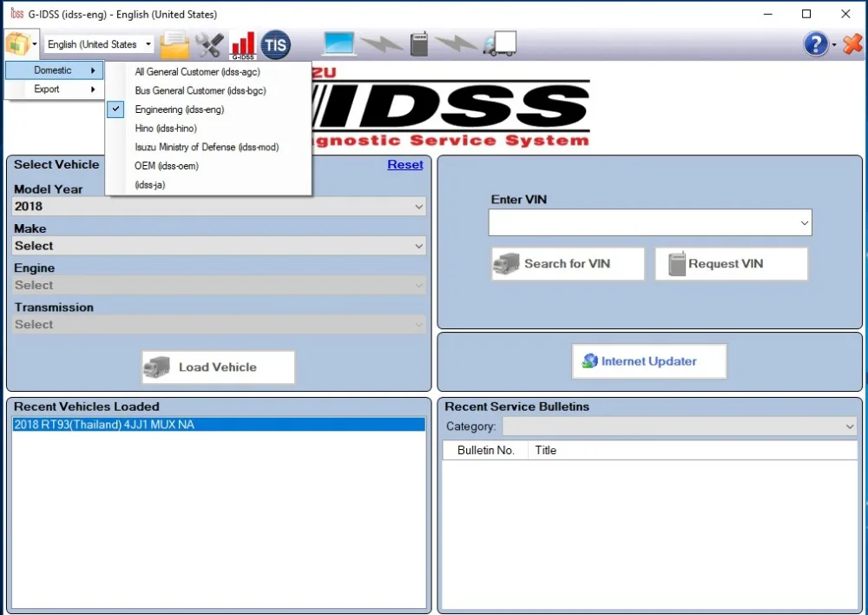The width and height of the screenshot is (868, 615).
Task: Expand the Enter VIN combo box arrow
Action: (x=804, y=222)
